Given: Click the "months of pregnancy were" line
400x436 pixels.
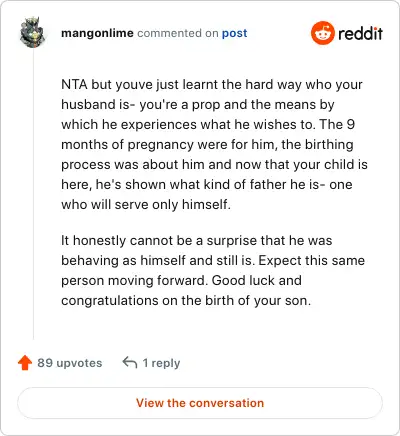Looking at the screenshot, I should click(207, 144).
